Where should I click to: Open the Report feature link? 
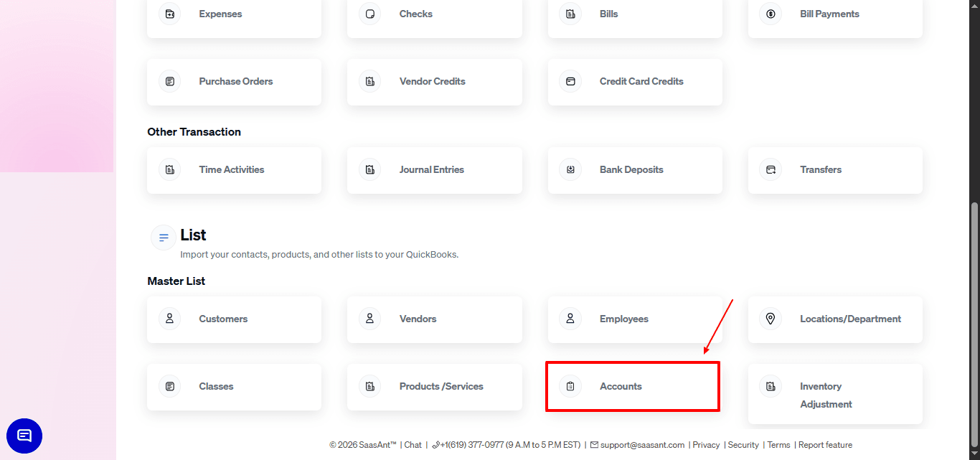825,444
